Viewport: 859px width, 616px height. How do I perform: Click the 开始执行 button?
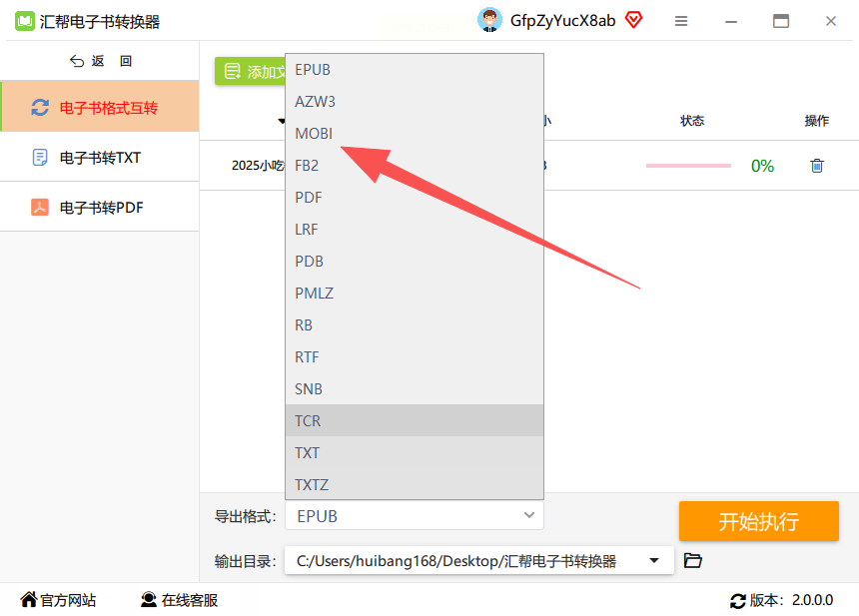tap(759, 521)
